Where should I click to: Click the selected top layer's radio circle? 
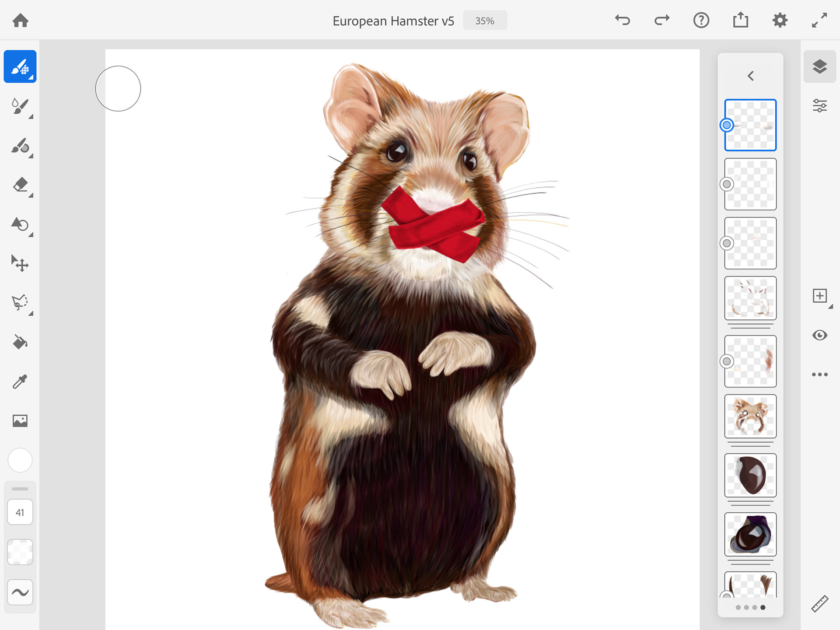pyautogui.click(x=727, y=125)
